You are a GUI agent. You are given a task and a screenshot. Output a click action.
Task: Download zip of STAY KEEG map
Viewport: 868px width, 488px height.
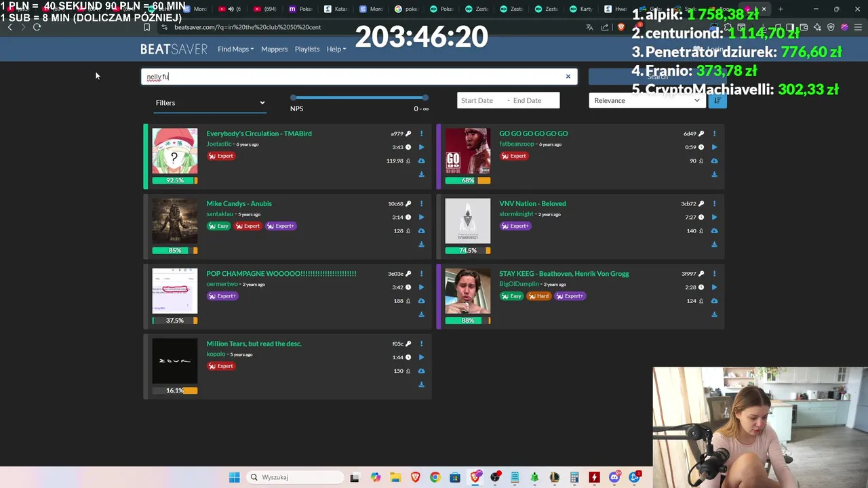click(x=714, y=314)
